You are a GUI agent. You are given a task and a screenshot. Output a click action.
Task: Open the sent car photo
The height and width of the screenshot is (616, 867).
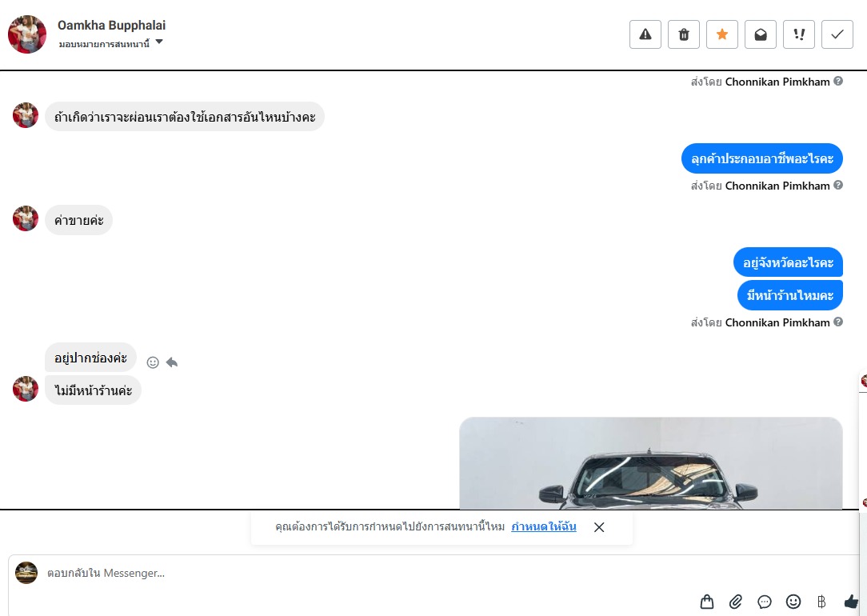(x=651, y=463)
